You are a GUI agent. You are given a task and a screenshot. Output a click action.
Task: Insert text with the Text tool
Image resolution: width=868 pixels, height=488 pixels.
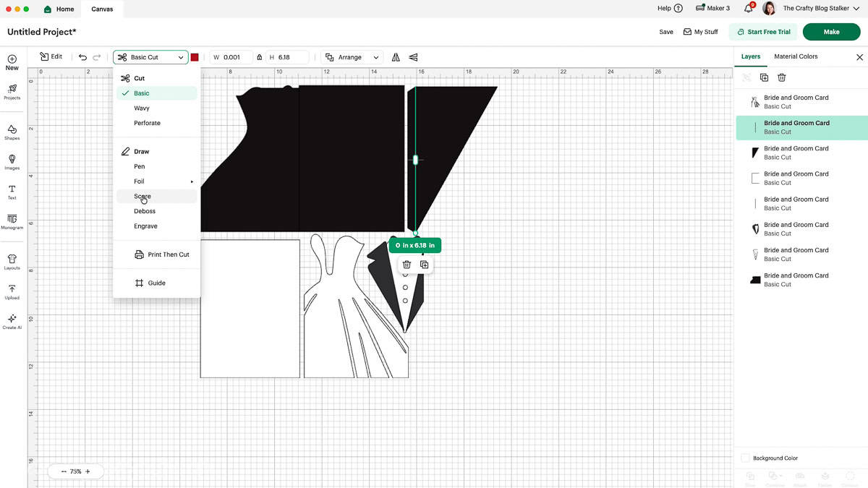12,192
